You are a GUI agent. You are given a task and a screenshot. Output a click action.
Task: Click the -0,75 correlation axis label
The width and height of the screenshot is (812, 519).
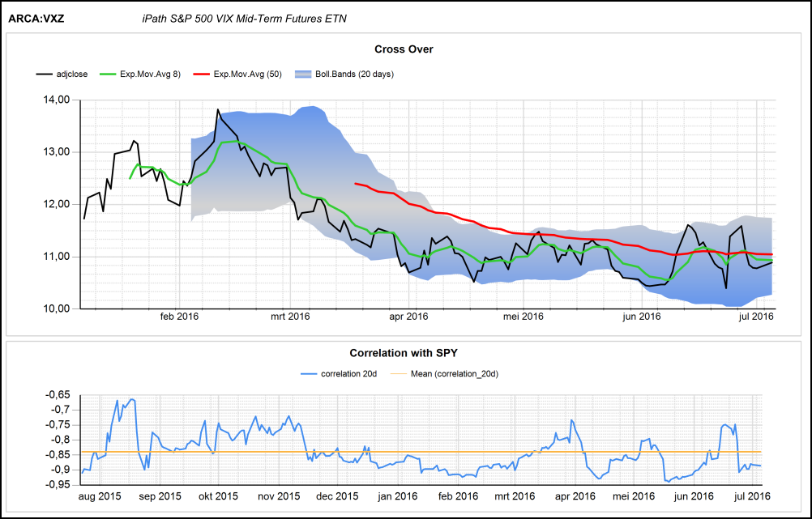[58, 425]
